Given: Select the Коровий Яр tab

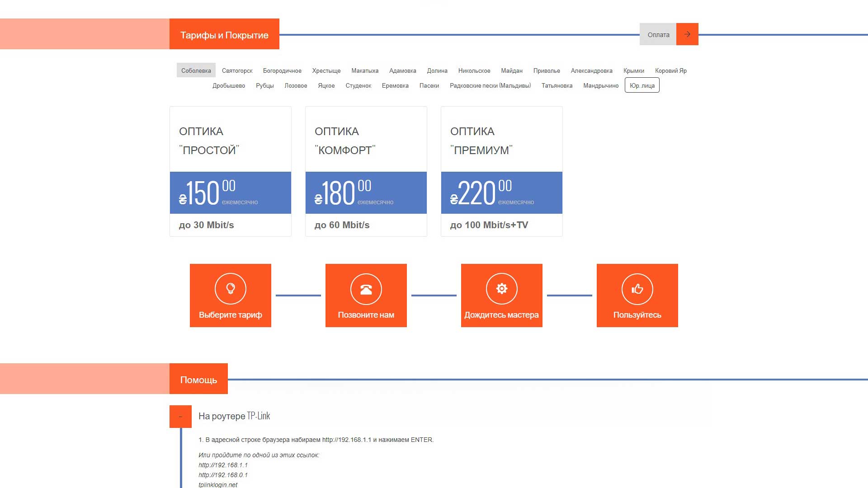Looking at the screenshot, I should pos(670,70).
